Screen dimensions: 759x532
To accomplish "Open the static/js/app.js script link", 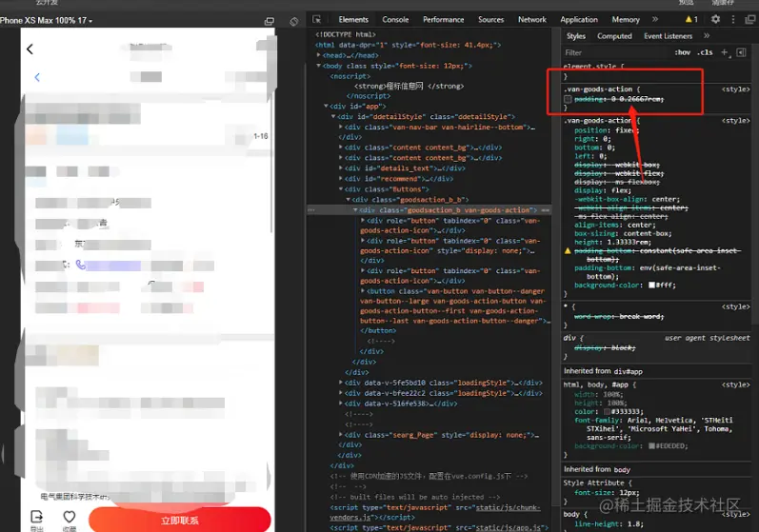I will tap(509, 527).
